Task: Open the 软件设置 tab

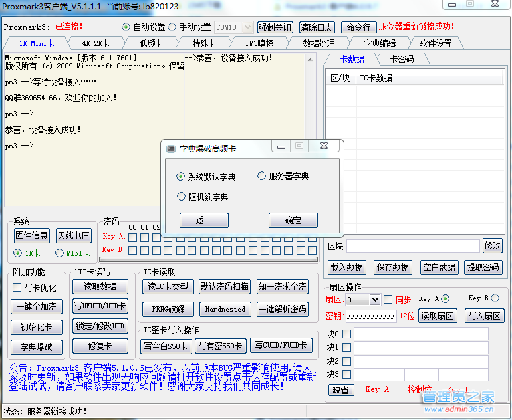Action: 436,43
